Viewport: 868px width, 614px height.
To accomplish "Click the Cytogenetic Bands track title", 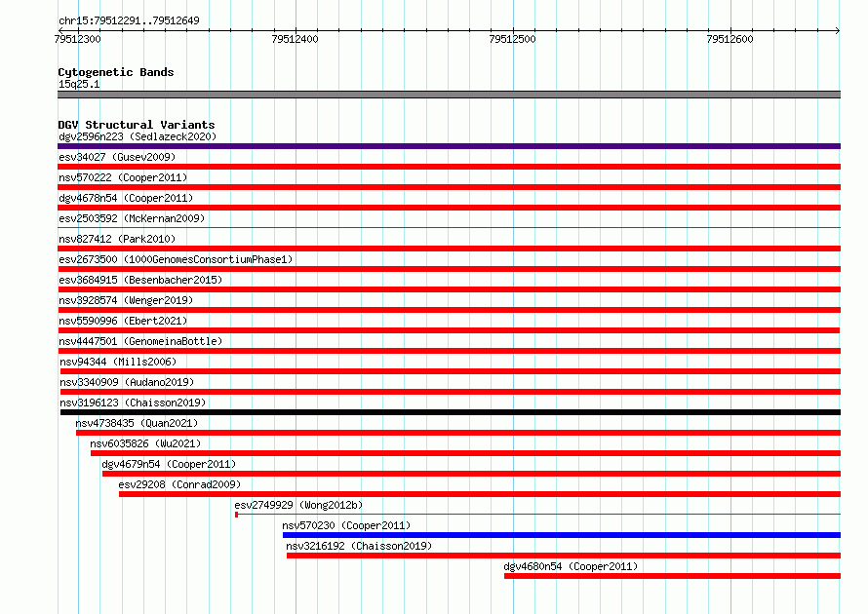I will pos(116,72).
